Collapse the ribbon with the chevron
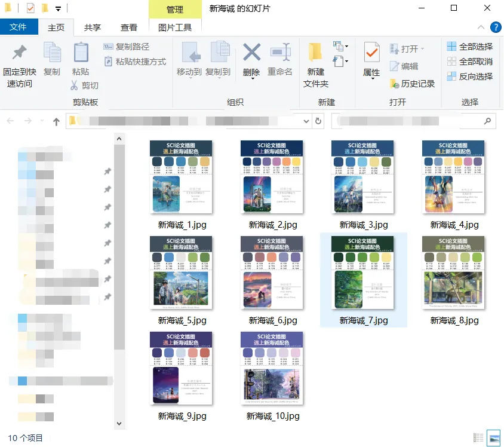This screenshot has height=447, width=504. [x=481, y=27]
